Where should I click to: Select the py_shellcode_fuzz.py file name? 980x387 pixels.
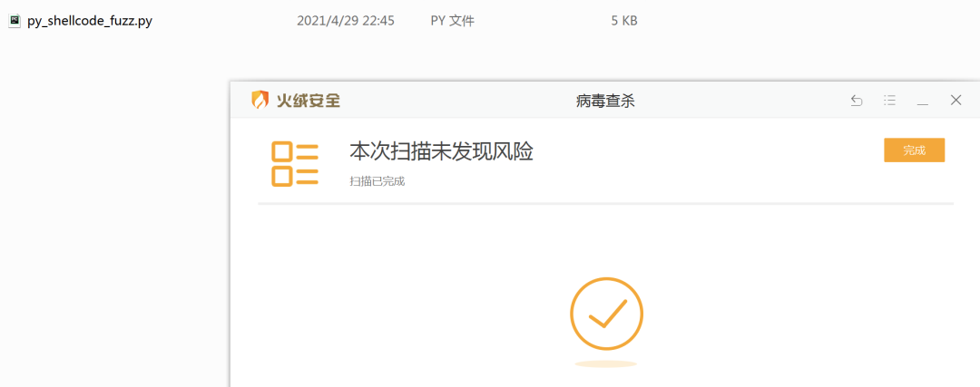pos(90,21)
